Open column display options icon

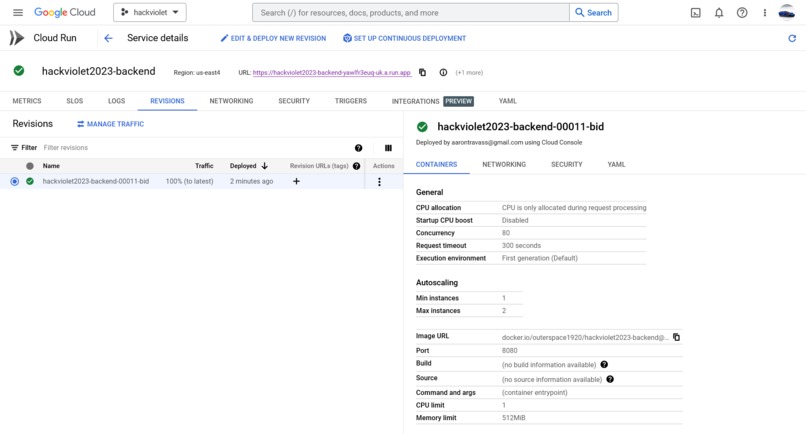(x=388, y=148)
